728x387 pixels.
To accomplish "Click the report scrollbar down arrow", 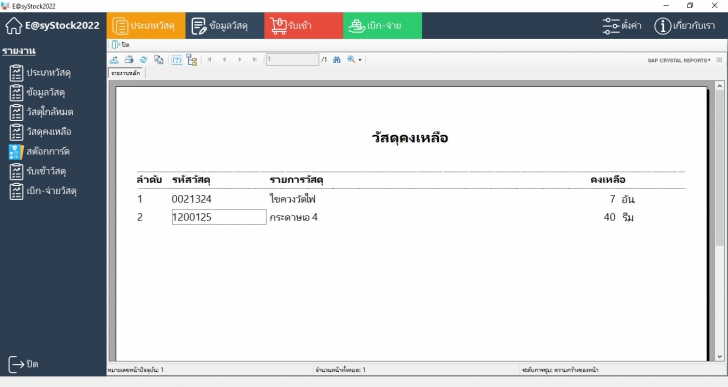I will tap(720, 357).
